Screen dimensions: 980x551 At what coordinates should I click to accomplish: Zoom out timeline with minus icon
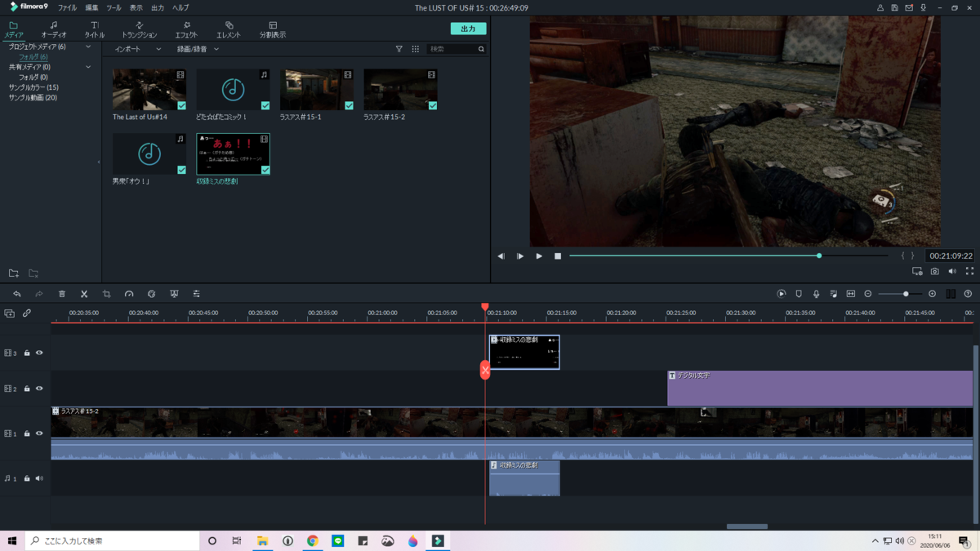pyautogui.click(x=868, y=294)
